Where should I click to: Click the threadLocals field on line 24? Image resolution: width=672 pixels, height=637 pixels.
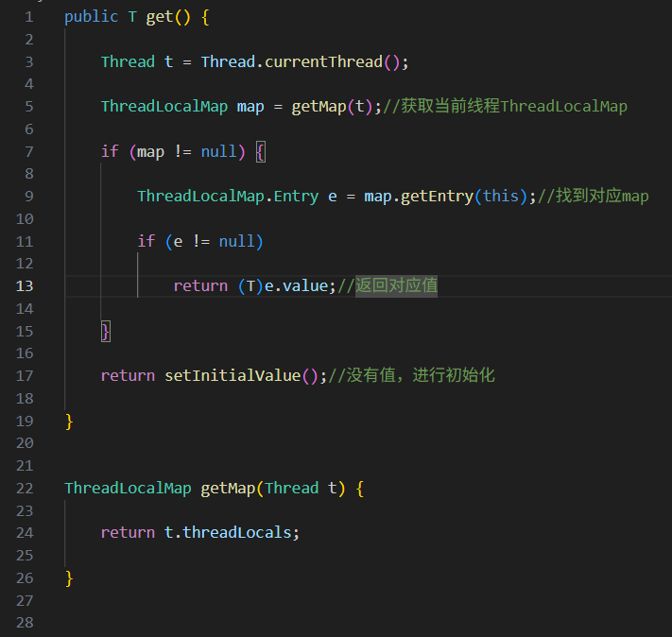(x=236, y=533)
